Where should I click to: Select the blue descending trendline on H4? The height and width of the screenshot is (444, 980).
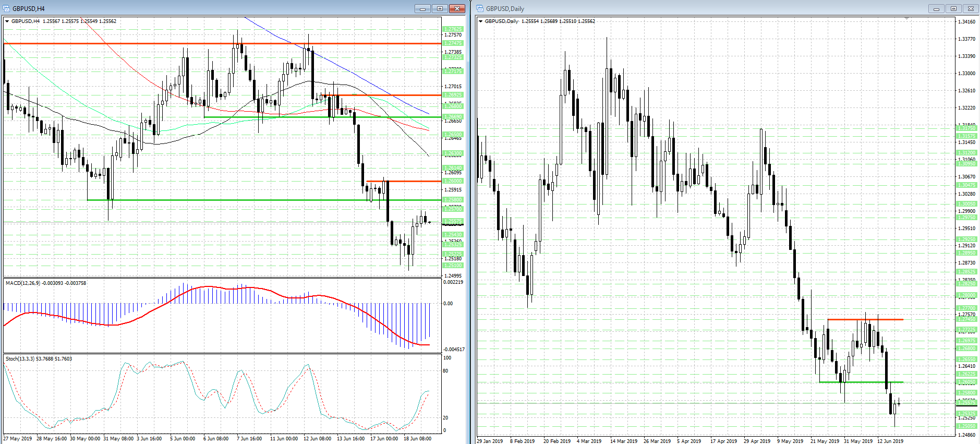[x=336, y=66]
